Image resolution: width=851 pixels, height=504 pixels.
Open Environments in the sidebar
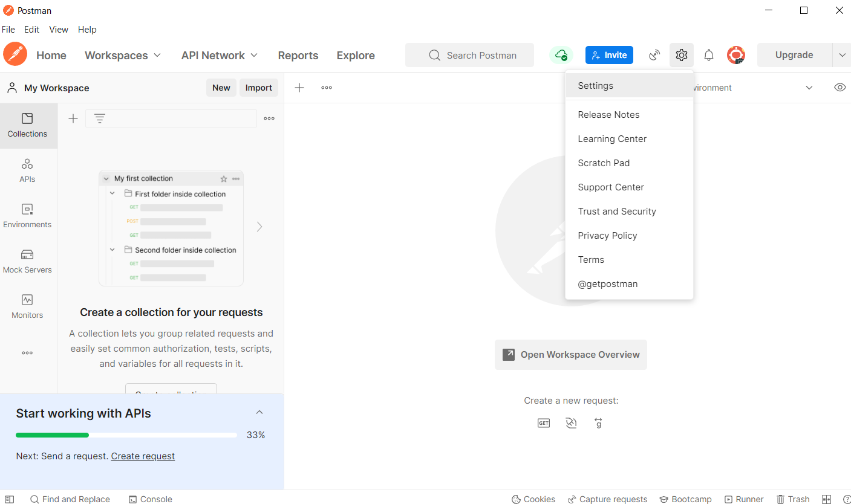point(27,216)
